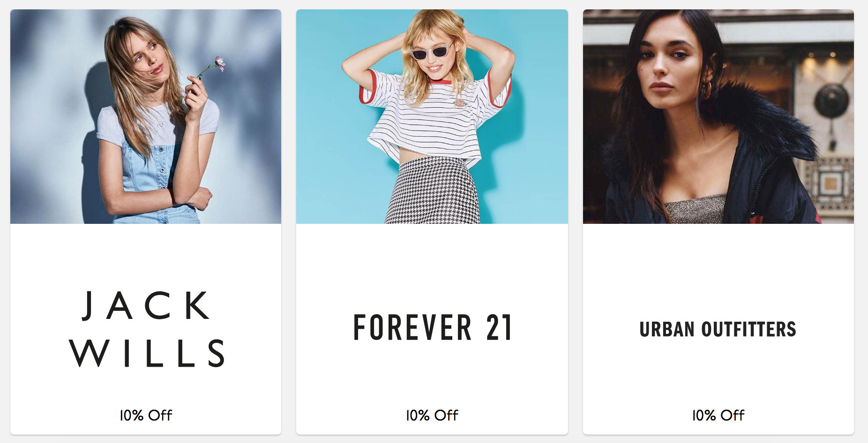Viewport: 868px width, 443px height.
Task: Select the 10% Off text under Urban Outfitters
Action: [x=718, y=415]
